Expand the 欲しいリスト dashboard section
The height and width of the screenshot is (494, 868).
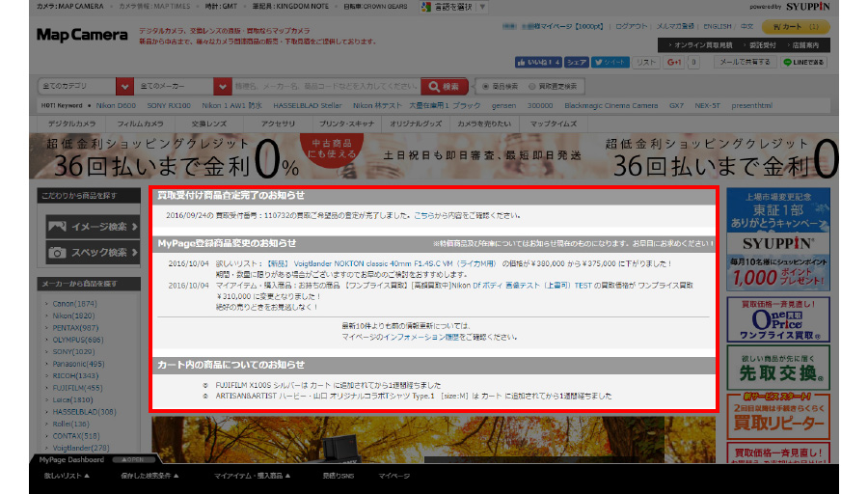67,476
